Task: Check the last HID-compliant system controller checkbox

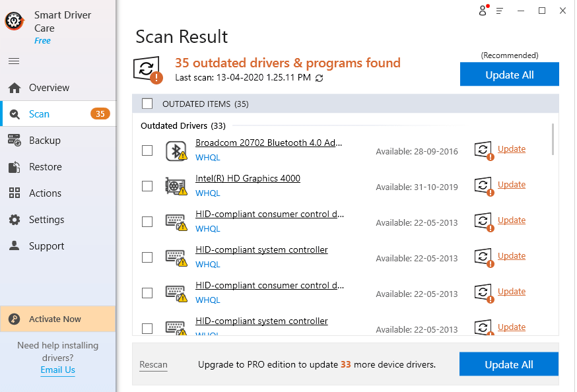Action: click(x=147, y=329)
